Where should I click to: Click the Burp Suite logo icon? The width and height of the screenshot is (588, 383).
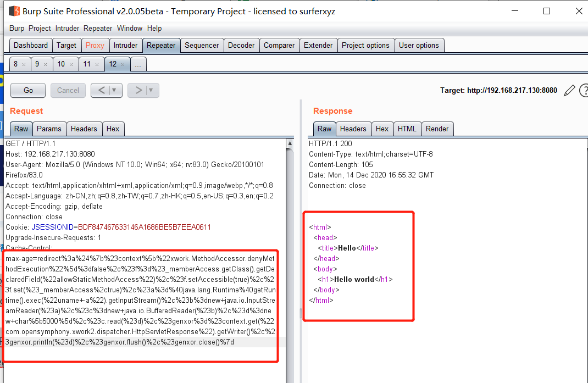pyautogui.click(x=14, y=11)
